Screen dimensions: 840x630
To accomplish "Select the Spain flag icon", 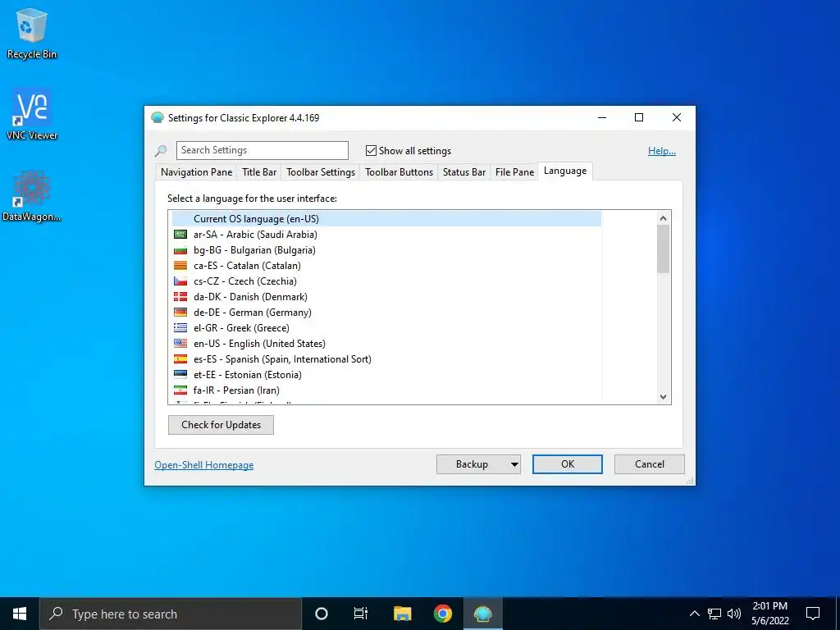I will [180, 359].
